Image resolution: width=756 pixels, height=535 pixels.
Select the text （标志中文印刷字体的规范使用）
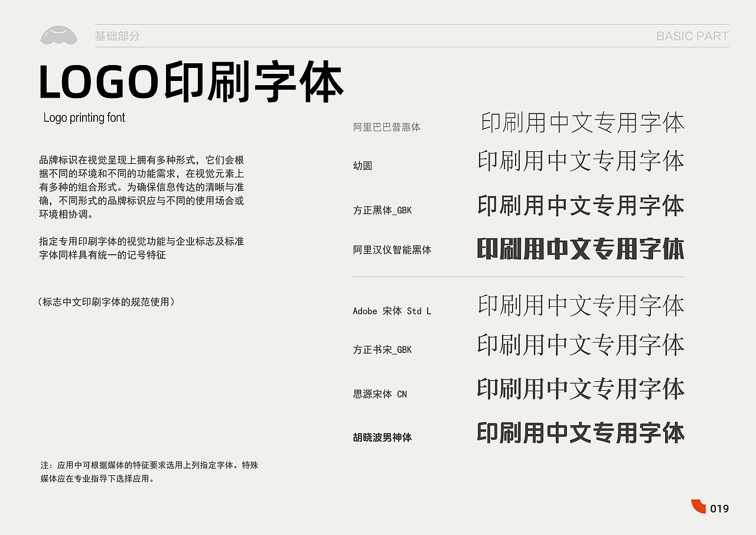click(106, 302)
